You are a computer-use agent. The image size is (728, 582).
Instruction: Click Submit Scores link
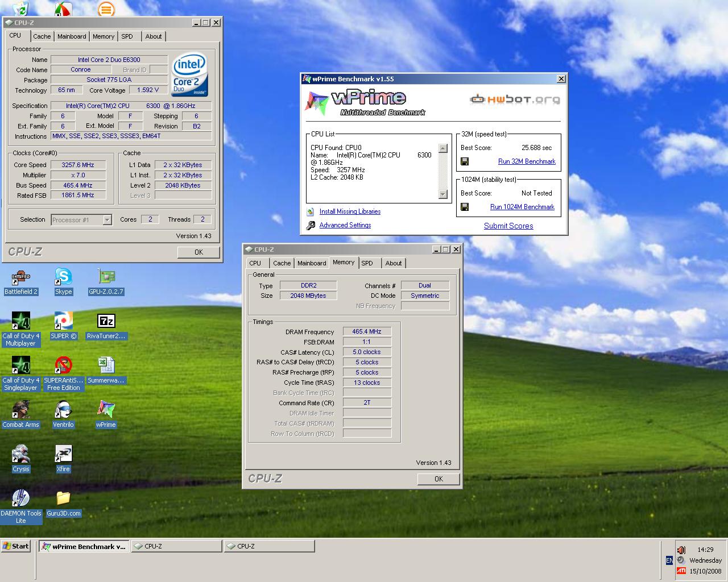pos(508,226)
